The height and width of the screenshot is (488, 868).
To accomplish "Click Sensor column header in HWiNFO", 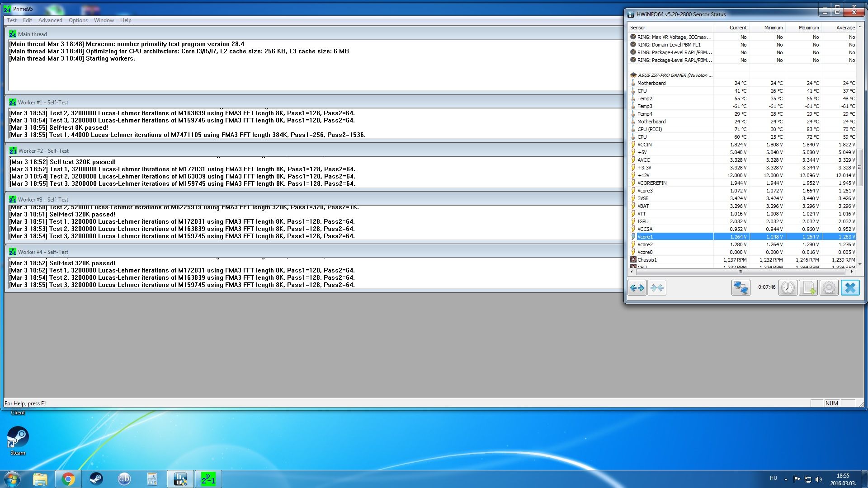I will click(671, 28).
